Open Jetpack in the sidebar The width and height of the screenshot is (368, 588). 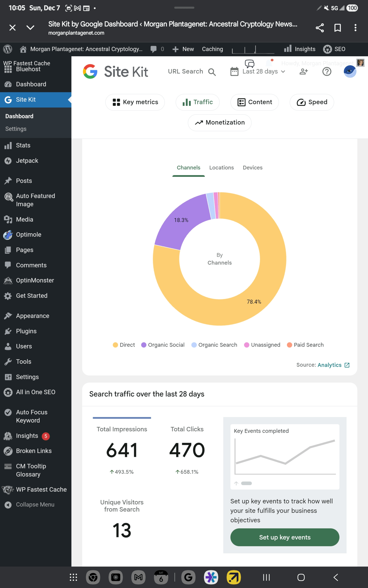pyautogui.click(x=27, y=161)
